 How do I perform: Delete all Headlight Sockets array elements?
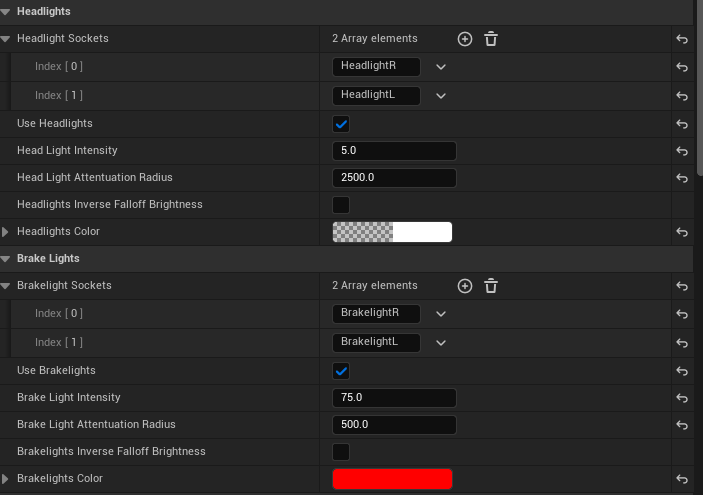[491, 39]
